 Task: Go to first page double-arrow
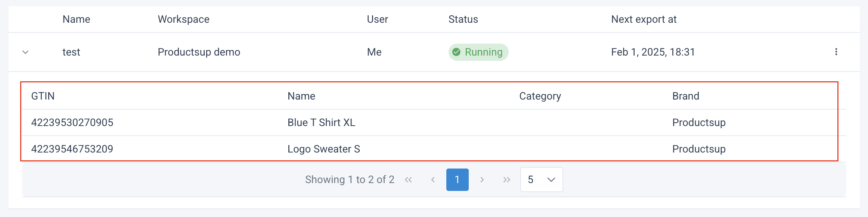pos(408,180)
